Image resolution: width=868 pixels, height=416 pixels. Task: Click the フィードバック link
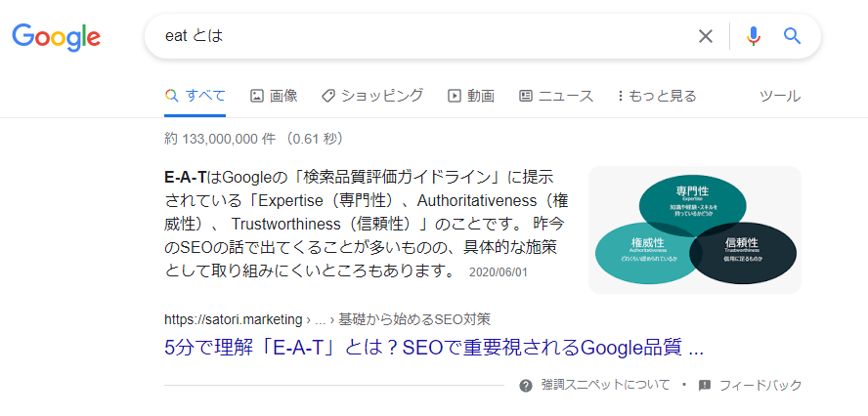coord(760,385)
